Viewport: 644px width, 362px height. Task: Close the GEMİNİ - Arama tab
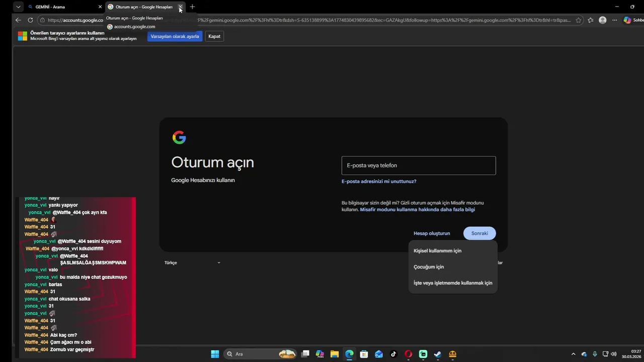(x=100, y=7)
